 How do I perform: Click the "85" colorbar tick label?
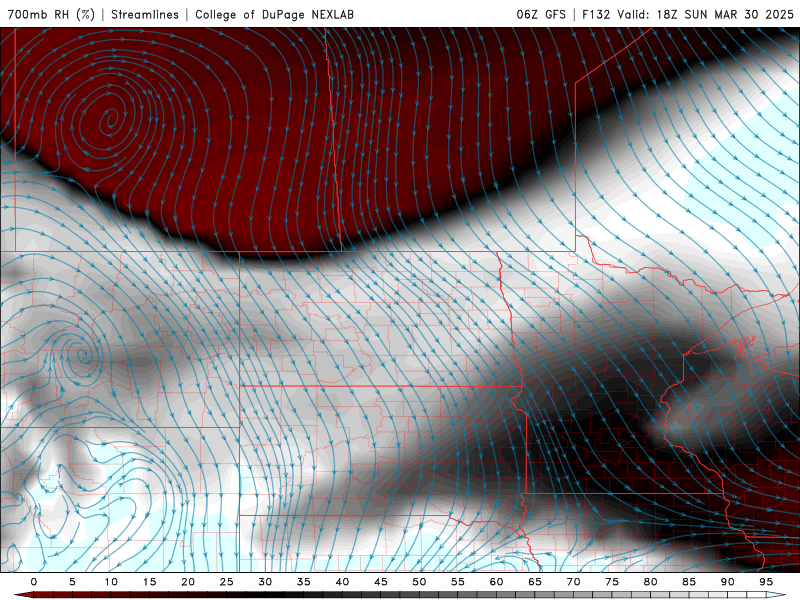pyautogui.click(x=689, y=582)
